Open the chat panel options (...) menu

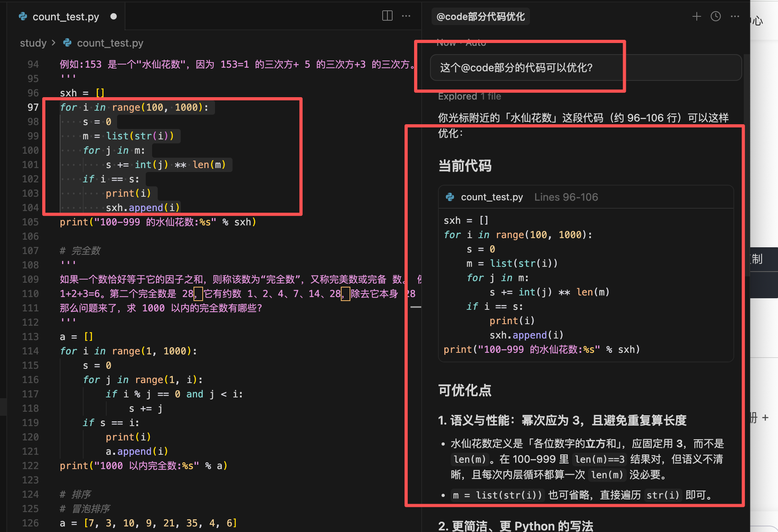point(735,16)
